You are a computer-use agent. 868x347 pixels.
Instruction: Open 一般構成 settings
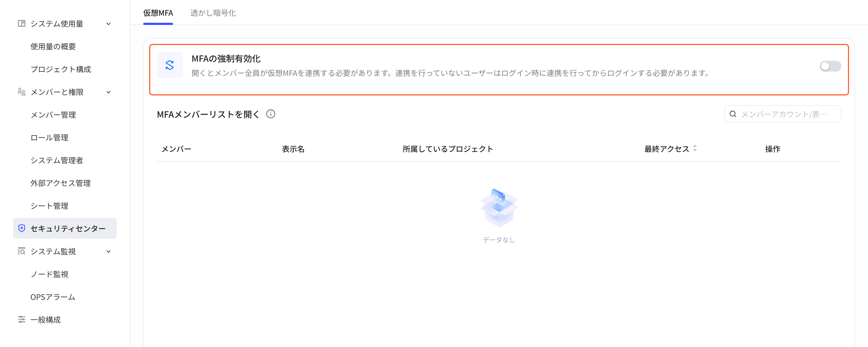(46, 320)
